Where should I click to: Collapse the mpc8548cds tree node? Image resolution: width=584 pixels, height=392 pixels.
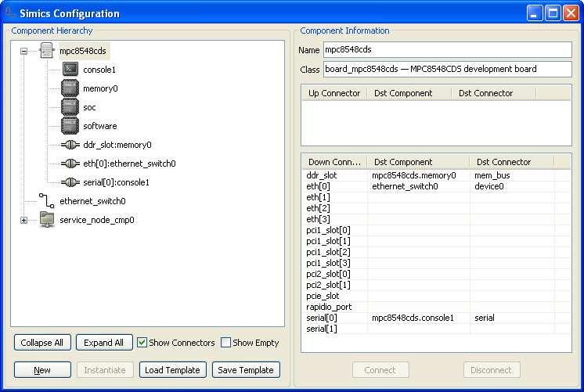[x=23, y=51]
